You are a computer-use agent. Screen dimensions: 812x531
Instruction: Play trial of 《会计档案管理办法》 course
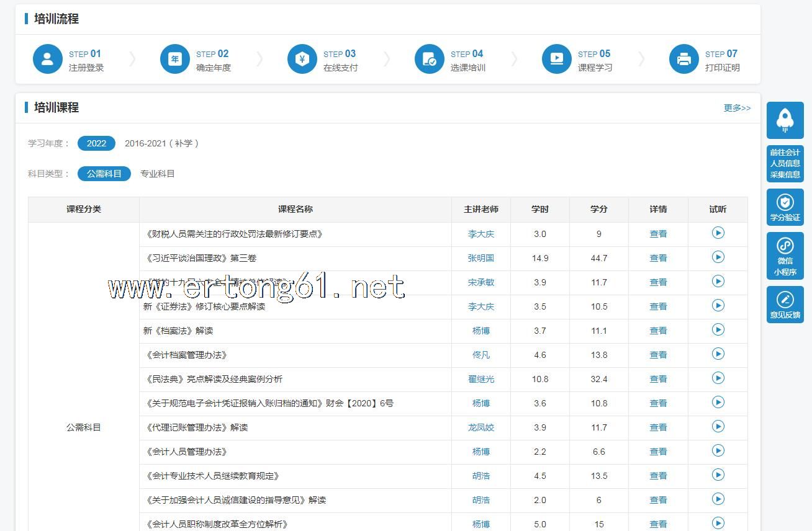pos(718,354)
